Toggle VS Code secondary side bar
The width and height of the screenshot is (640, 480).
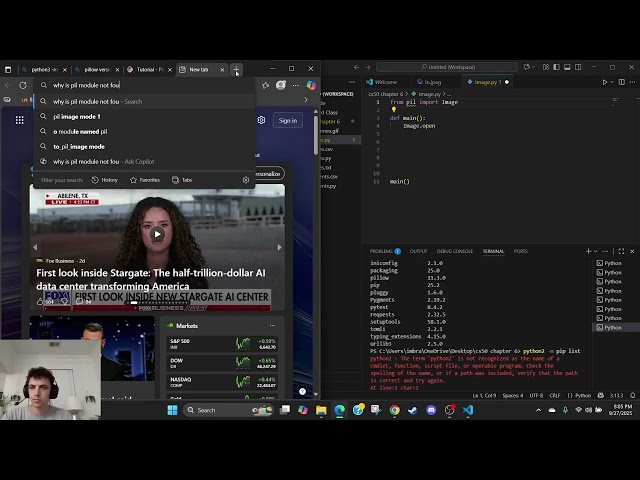coord(578,67)
